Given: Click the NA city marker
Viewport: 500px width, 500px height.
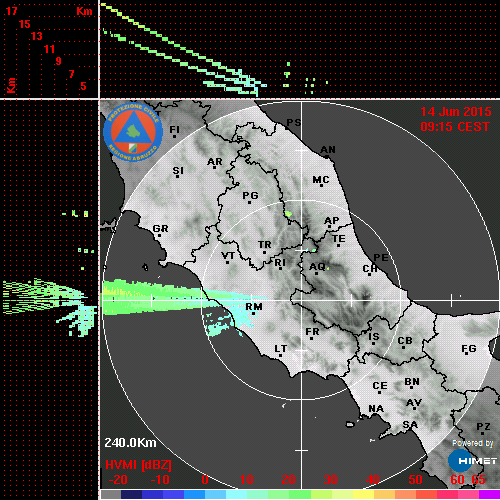Looking at the screenshot, I should (376, 409).
